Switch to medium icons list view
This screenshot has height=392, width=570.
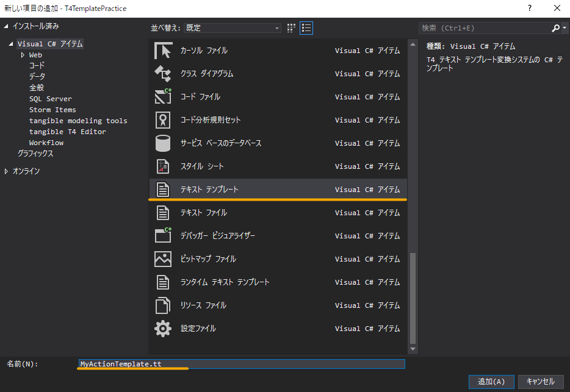point(306,28)
